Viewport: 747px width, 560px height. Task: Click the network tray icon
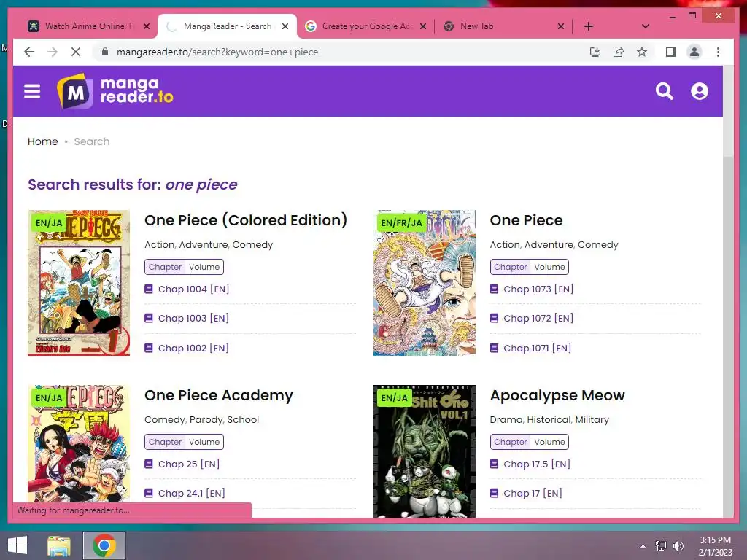point(661,546)
